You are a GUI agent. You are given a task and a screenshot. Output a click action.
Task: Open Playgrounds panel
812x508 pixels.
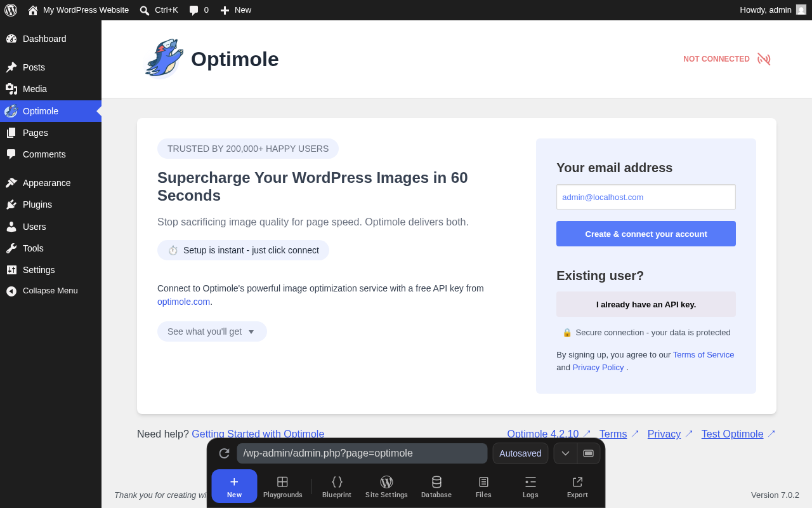(283, 486)
